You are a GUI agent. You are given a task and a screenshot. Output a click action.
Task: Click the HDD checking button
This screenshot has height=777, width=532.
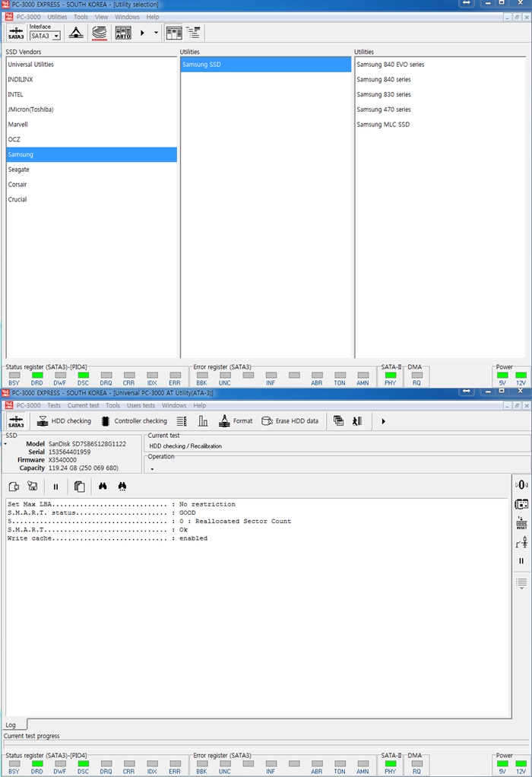65,421
